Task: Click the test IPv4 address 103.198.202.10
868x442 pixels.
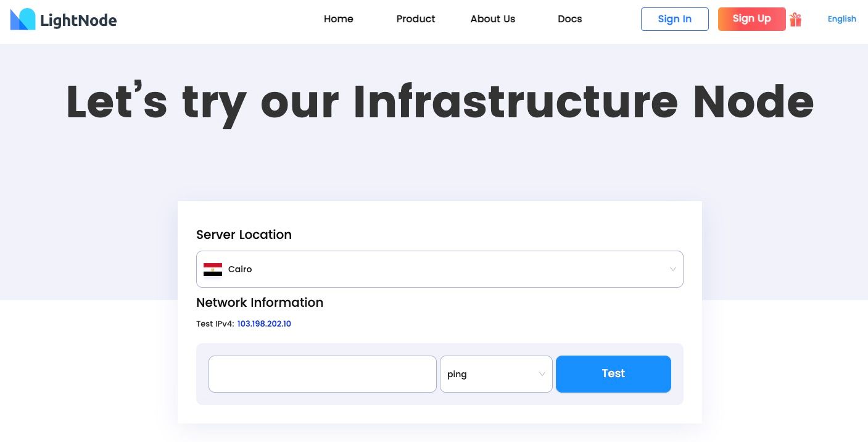Action: pyautogui.click(x=264, y=323)
